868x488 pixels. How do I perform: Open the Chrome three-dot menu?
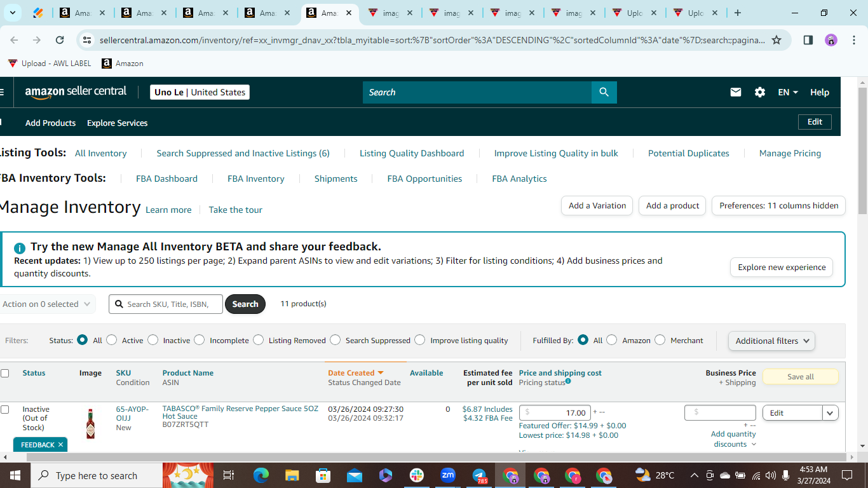[853, 40]
